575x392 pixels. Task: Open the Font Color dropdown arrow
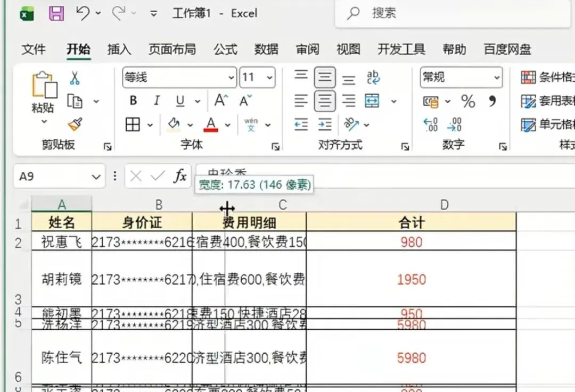coord(228,125)
